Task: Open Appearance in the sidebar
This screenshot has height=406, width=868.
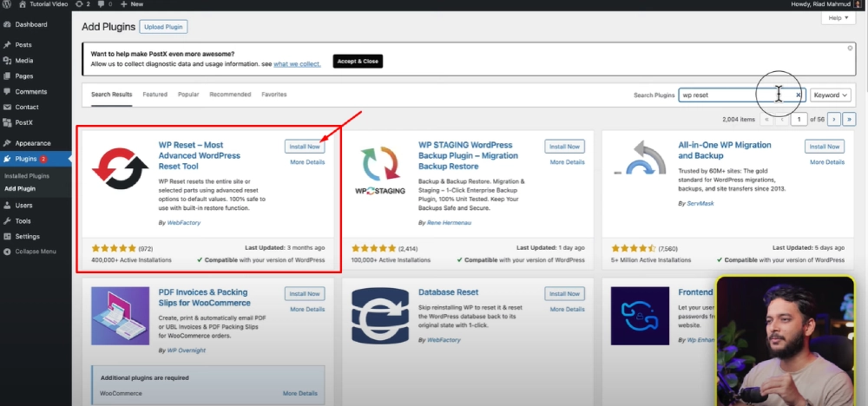Action: [x=33, y=143]
